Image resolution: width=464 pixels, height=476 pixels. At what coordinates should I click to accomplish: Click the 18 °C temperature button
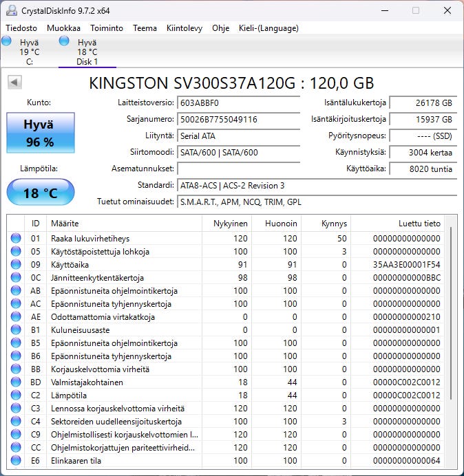tap(41, 193)
